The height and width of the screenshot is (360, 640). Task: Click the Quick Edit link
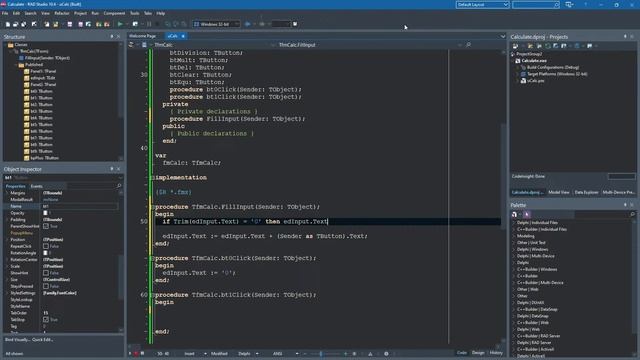pos(42,340)
